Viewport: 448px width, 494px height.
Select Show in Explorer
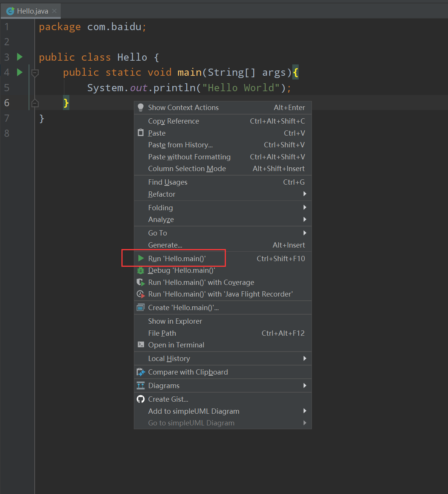coord(222,321)
